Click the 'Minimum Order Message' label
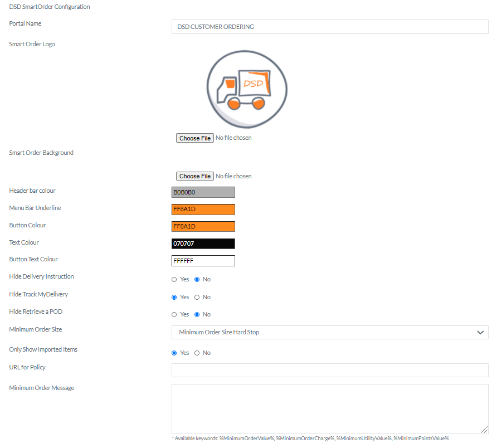The image size is (497, 448). (x=42, y=388)
